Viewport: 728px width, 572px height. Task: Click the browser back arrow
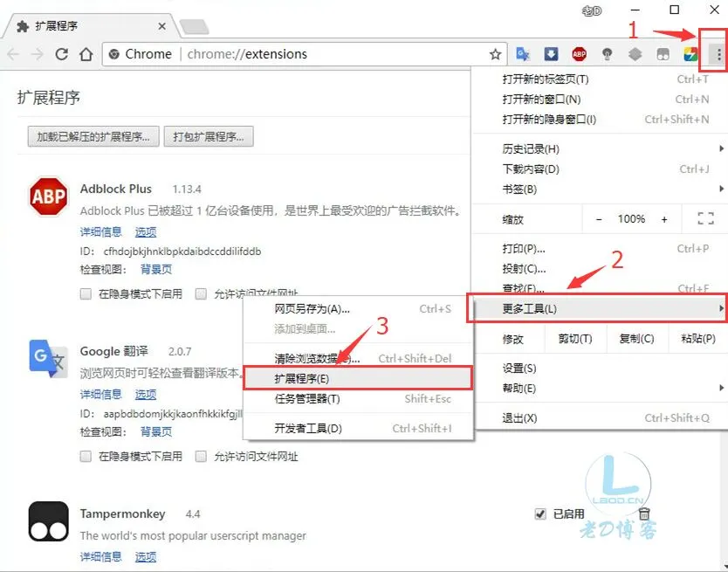click(13, 54)
